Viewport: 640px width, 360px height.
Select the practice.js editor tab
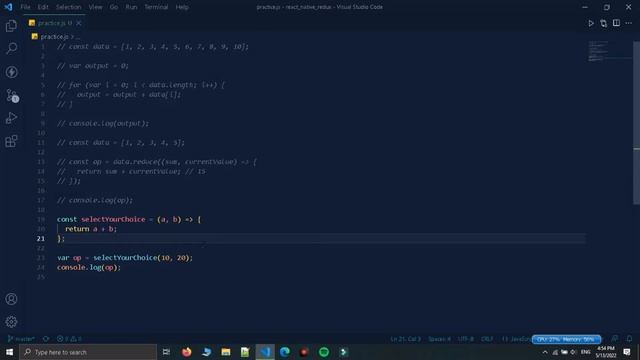click(x=54, y=23)
